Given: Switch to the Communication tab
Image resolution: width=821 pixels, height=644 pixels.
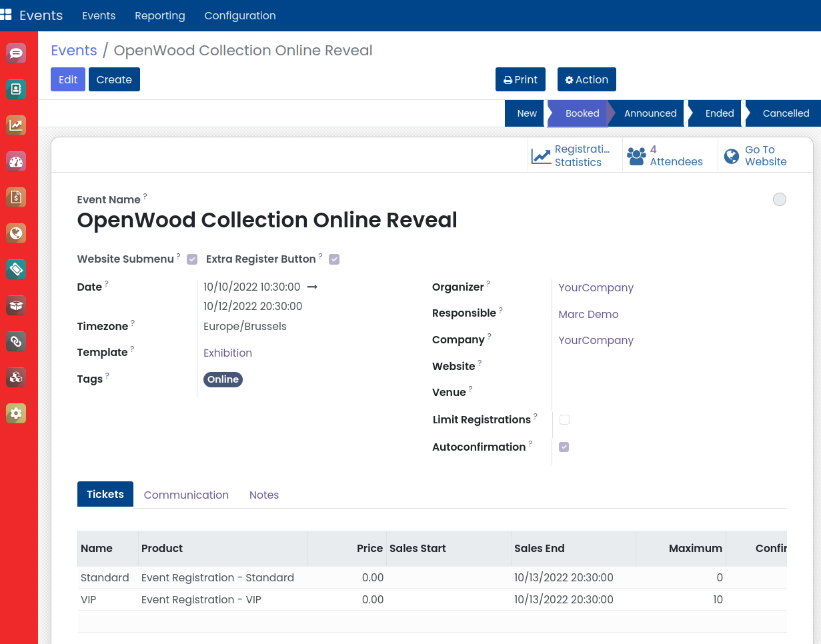Looking at the screenshot, I should pos(186,495).
